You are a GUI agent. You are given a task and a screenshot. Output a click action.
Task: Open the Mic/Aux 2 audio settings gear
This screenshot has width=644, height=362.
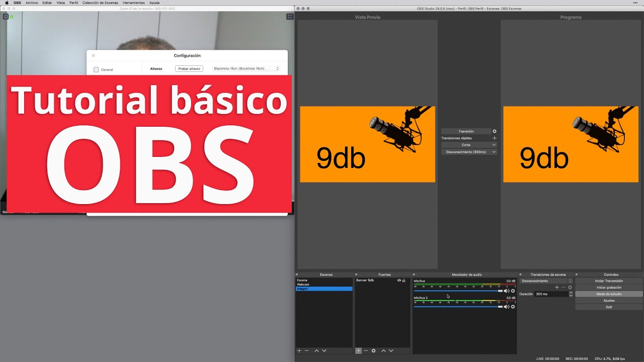513,307
